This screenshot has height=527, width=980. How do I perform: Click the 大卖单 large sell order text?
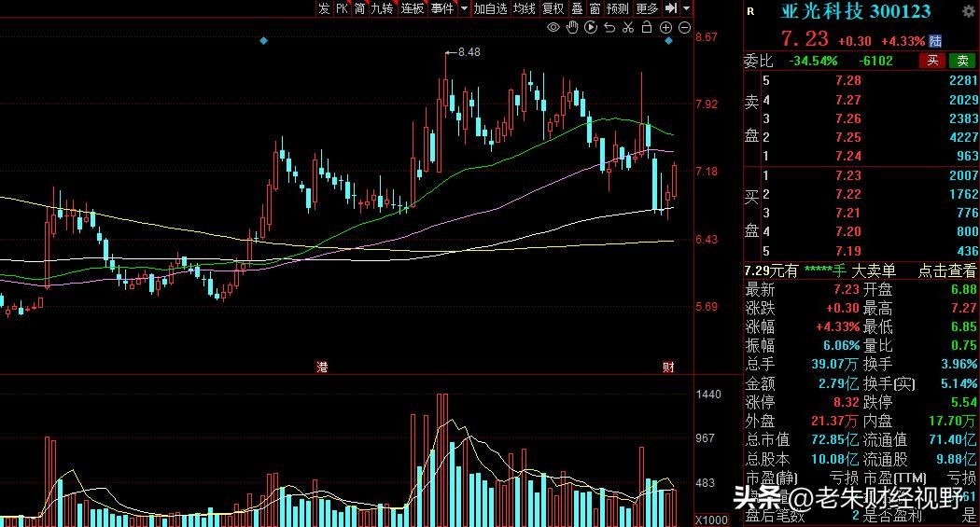(874, 271)
